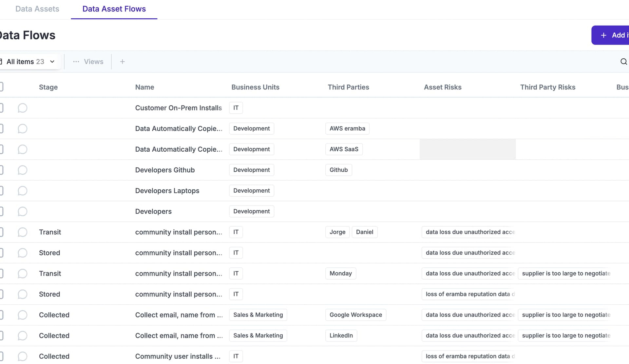Click comment icon on Developers Laptops row

point(22,191)
